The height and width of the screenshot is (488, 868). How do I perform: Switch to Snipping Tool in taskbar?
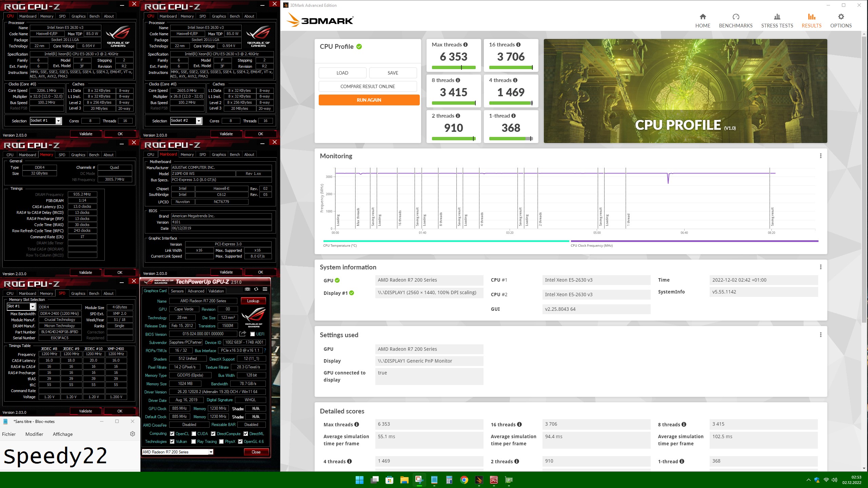419,480
